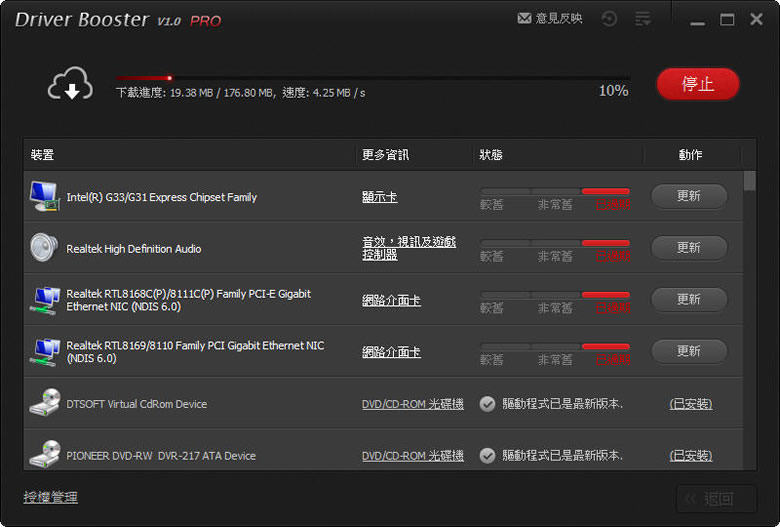Click the cloud download icon
The width and height of the screenshot is (780, 527).
(71, 84)
